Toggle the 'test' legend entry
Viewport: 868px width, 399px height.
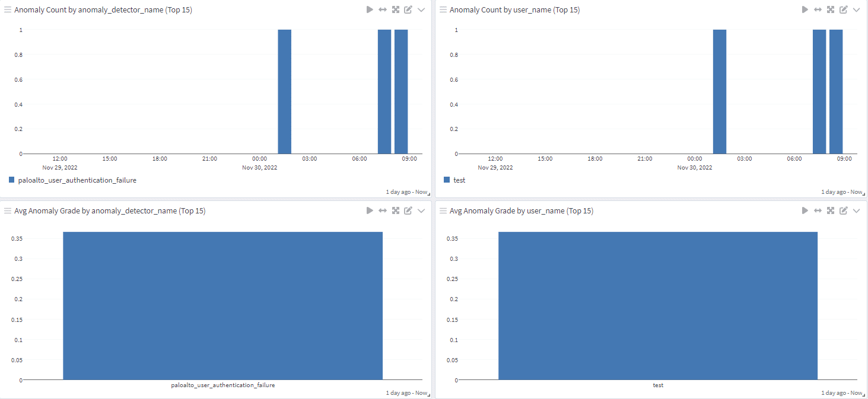tap(459, 180)
